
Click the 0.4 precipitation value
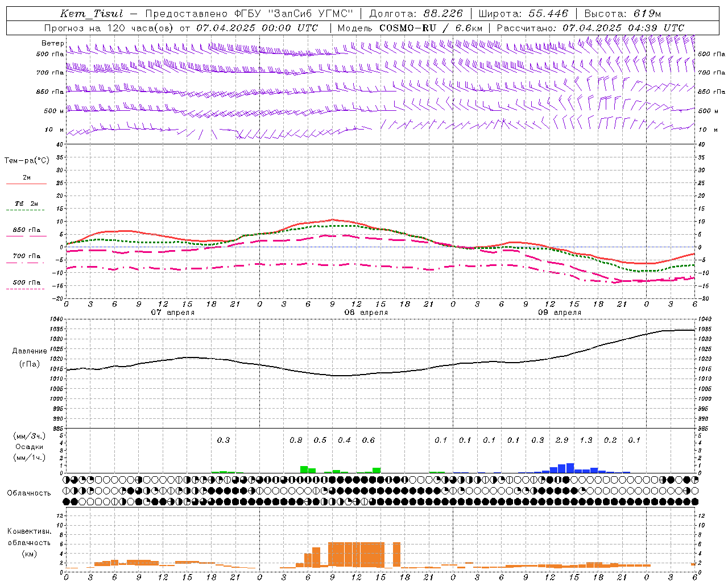click(x=344, y=440)
